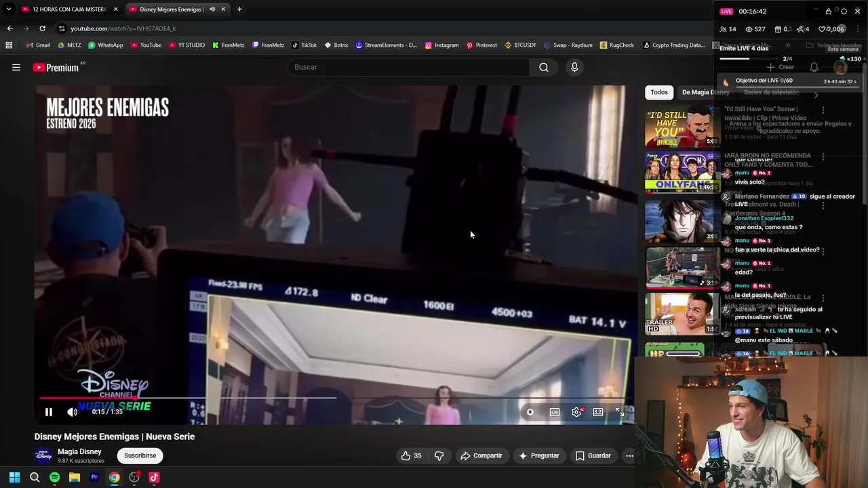Open the BTCUSDT bookmark
This screenshot has height=488, width=868.
click(x=520, y=45)
